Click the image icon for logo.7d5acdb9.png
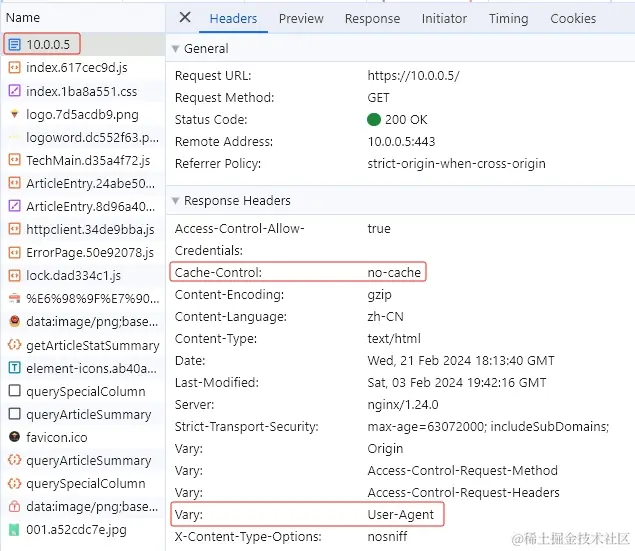The width and height of the screenshot is (635, 551). [x=15, y=114]
